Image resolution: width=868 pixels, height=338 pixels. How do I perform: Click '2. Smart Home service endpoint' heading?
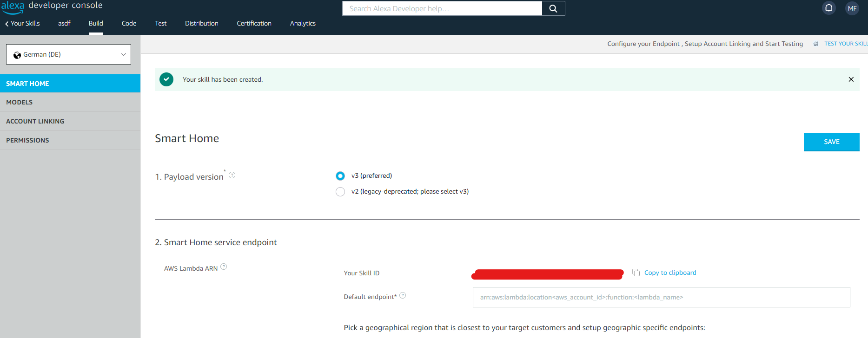coord(216,242)
